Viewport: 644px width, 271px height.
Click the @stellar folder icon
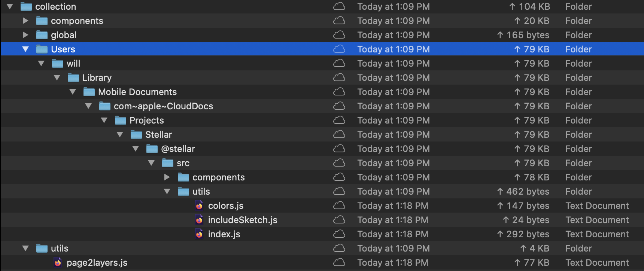click(x=152, y=149)
